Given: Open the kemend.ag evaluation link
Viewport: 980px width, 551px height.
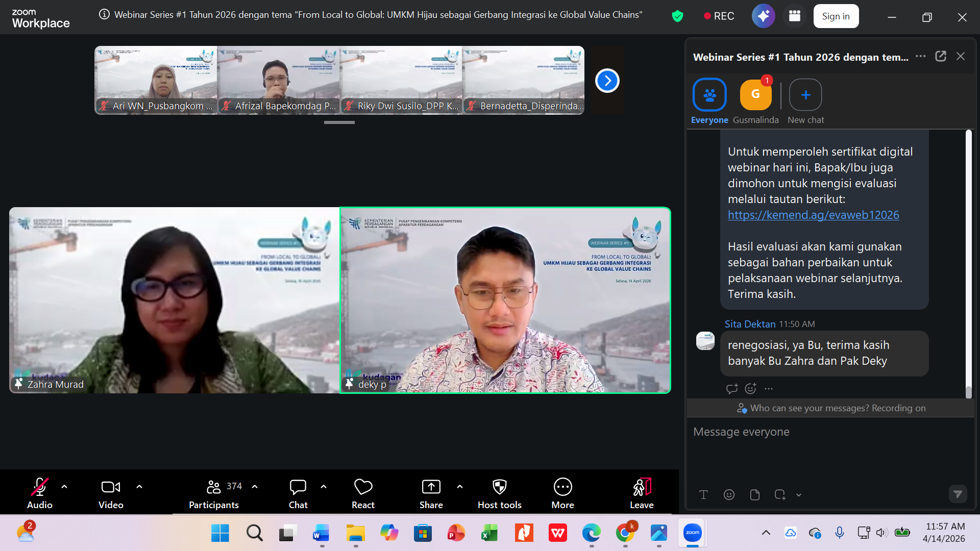Looking at the screenshot, I should pos(813,215).
